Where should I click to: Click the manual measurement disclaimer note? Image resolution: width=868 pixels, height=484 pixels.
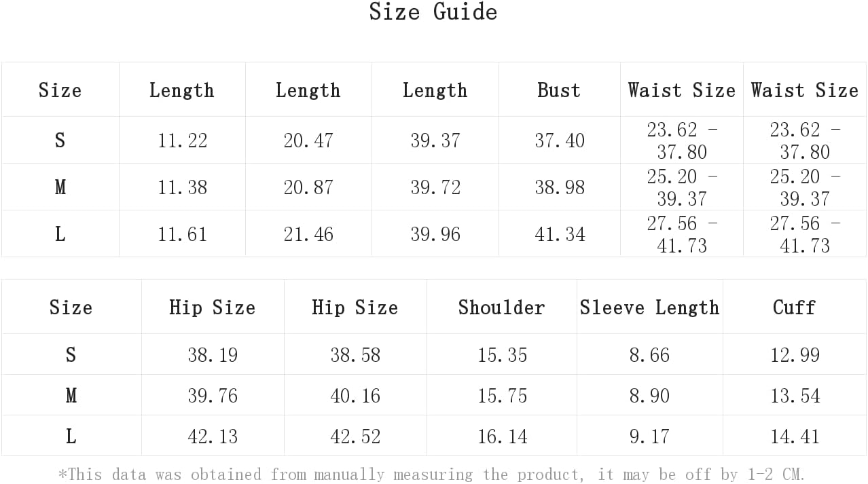click(x=432, y=473)
